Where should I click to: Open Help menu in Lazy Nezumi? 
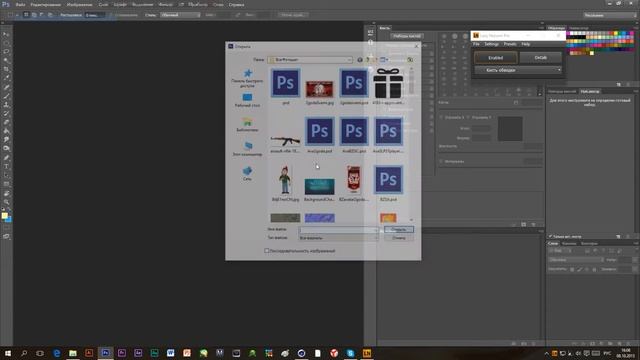pyautogui.click(x=526, y=44)
